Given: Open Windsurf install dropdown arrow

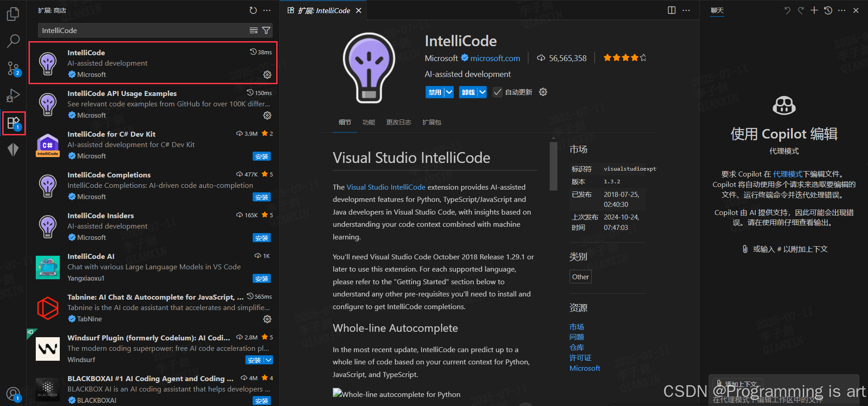Looking at the screenshot, I should [x=268, y=360].
